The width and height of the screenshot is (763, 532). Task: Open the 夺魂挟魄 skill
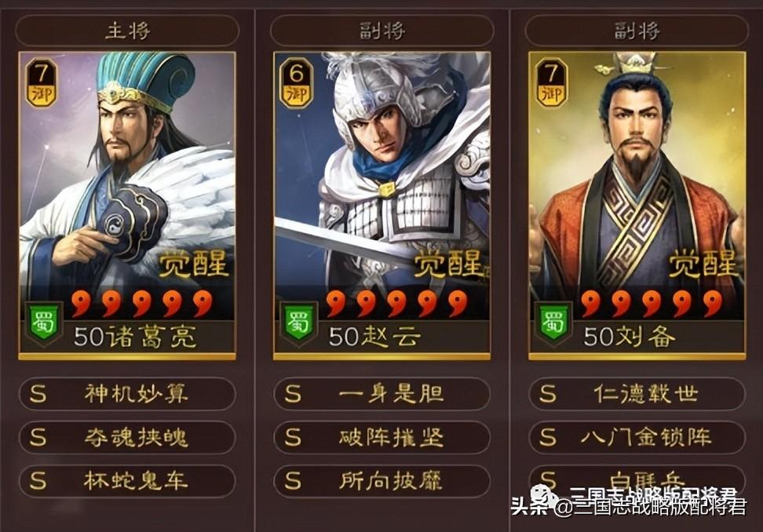coord(127,438)
